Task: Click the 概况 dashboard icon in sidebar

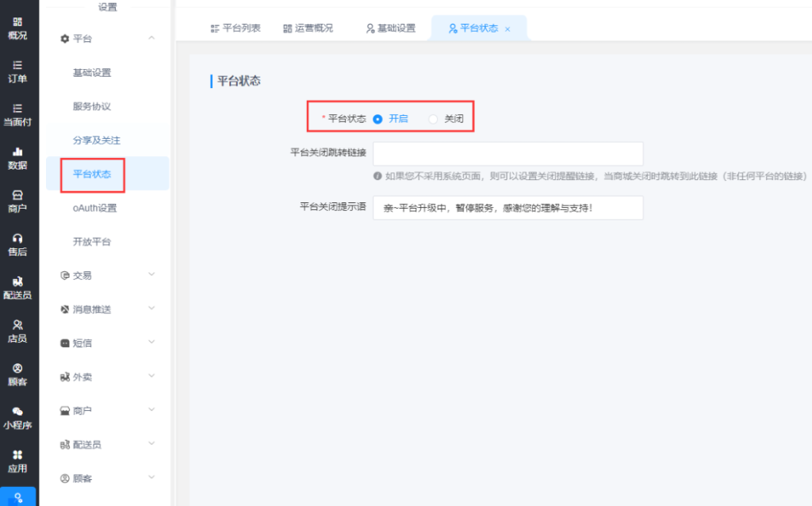Action: click(x=17, y=22)
